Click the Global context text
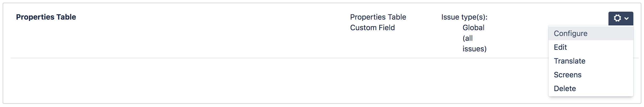644x107 pixels. (473, 28)
